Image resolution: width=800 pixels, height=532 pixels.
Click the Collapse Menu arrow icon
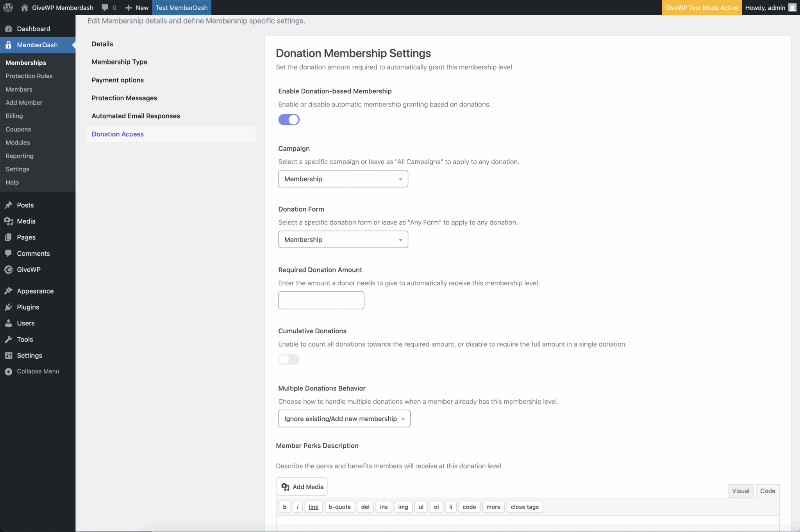coord(9,371)
